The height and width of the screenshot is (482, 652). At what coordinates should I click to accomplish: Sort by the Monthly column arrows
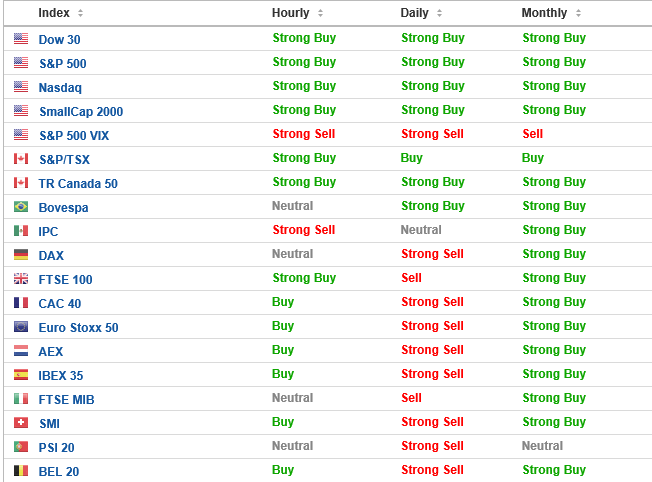click(x=578, y=13)
